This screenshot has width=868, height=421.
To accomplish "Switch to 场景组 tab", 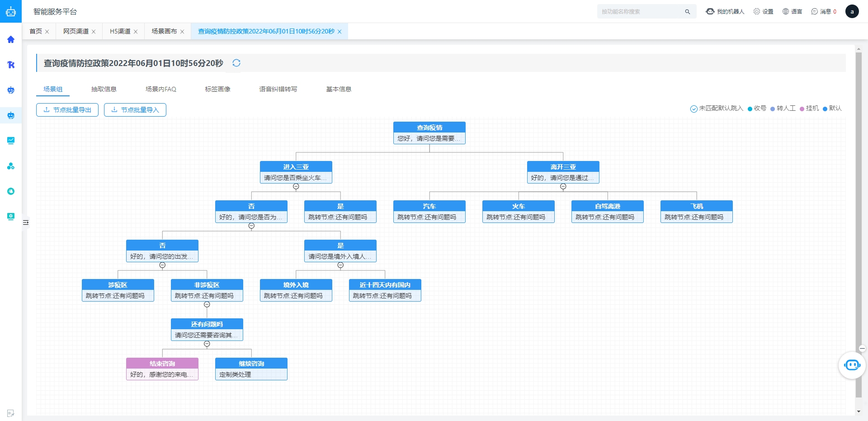I will [x=53, y=89].
